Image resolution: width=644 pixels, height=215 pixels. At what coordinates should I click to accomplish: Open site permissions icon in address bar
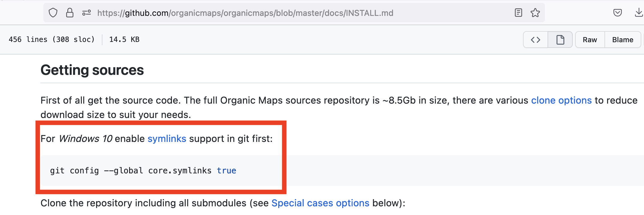pos(87,13)
